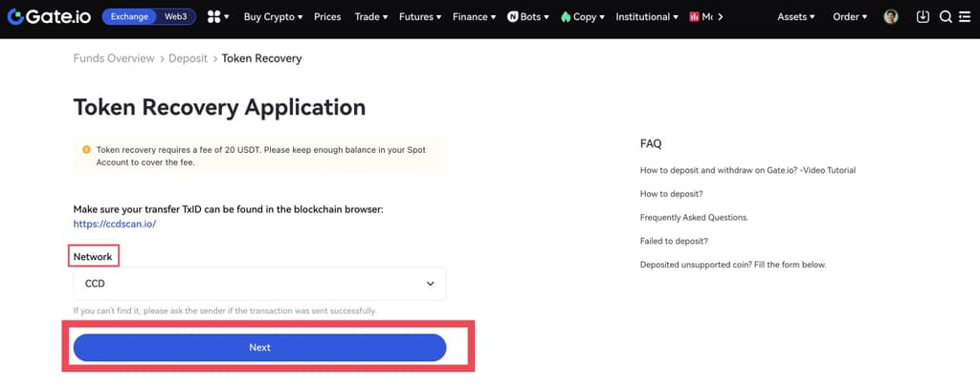Expand the Assets dropdown menu
The width and height of the screenshot is (980, 390).
[x=796, y=17]
